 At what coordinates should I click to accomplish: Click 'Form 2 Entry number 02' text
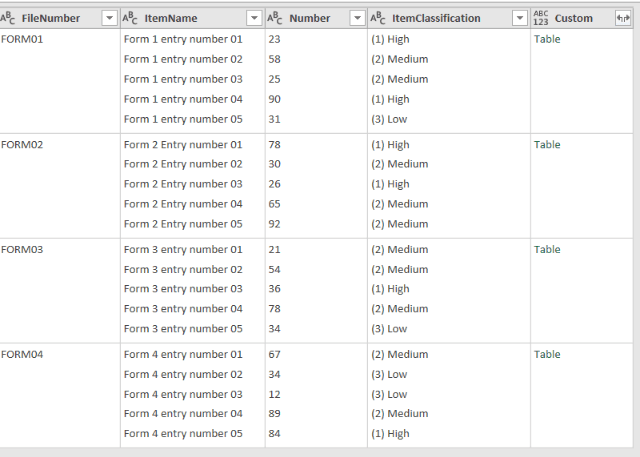click(183, 164)
